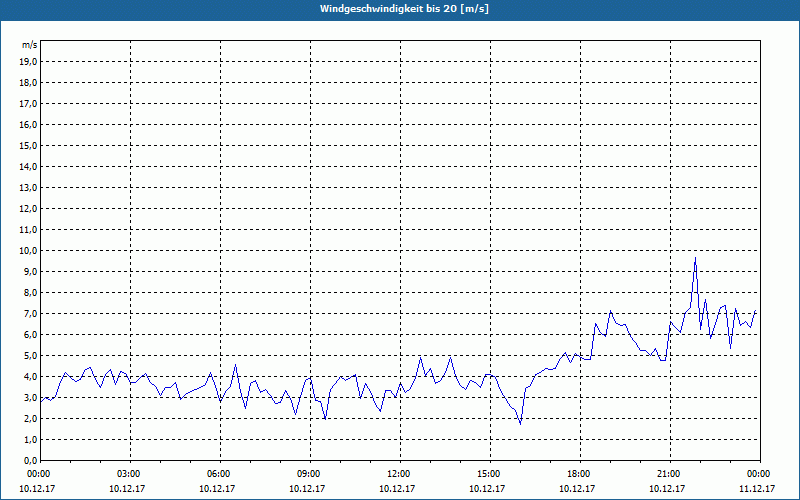Click the '09:00' time label
Viewport: 800px width, 500px height.
(309, 474)
